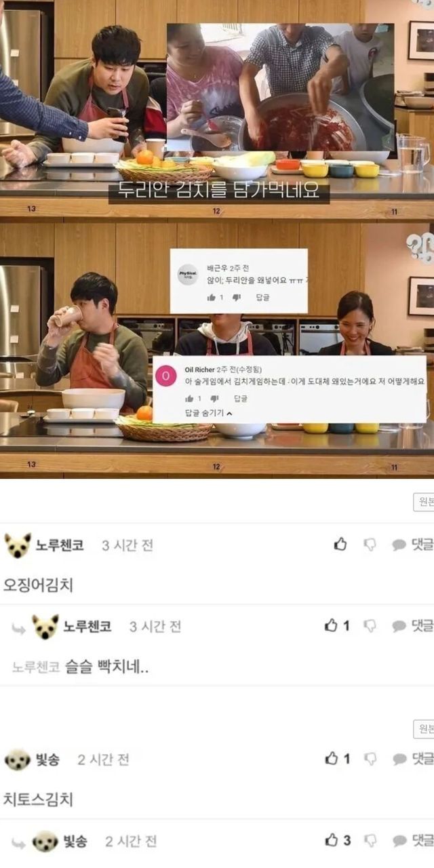
Task: Open 댓글 on 노루첸코's reply
Action: coord(412,626)
